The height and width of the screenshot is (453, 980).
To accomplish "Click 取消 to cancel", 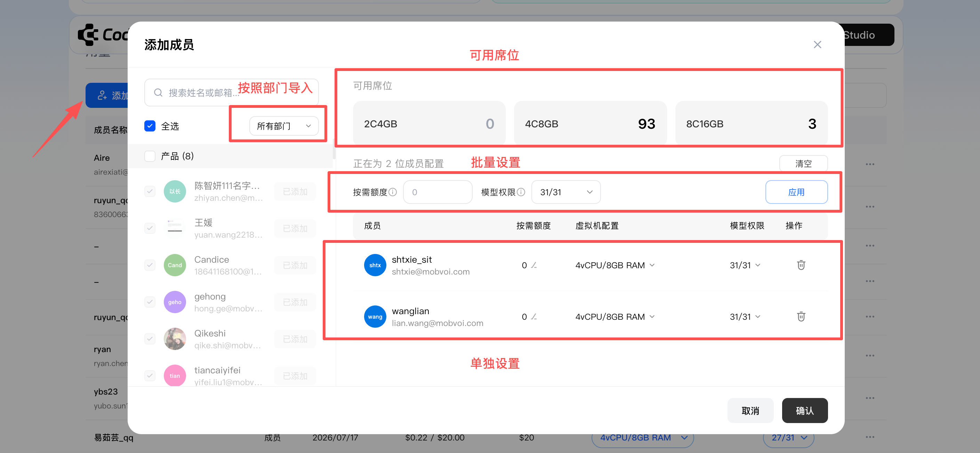I will point(750,410).
